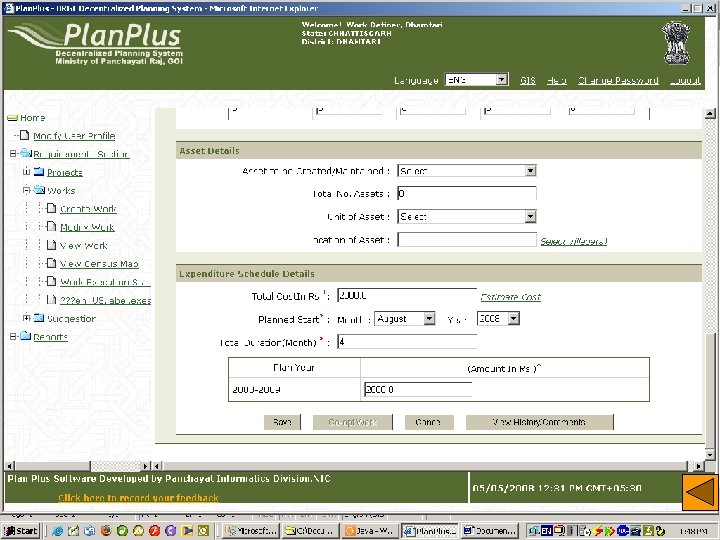Click the Works open-folder icon

[x=39, y=190]
